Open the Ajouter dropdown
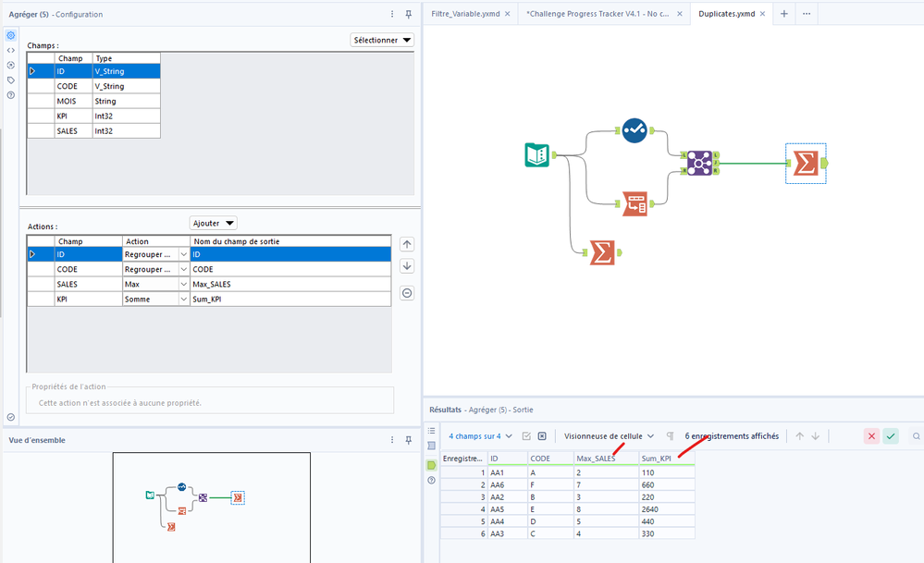The width and height of the screenshot is (924, 563). tap(214, 223)
